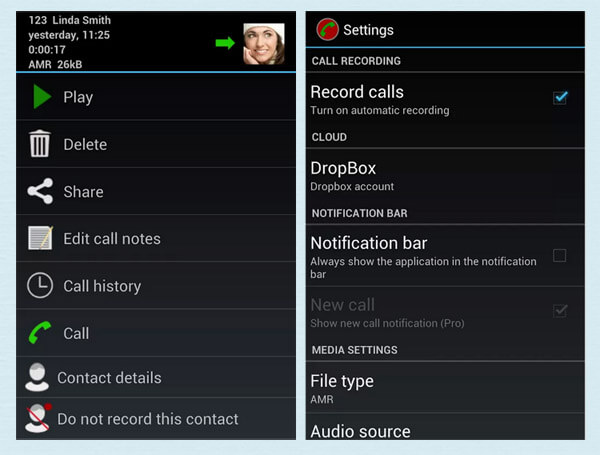The width and height of the screenshot is (600, 455).
Task: Toggle the New call notification checkbox
Action: (x=560, y=310)
